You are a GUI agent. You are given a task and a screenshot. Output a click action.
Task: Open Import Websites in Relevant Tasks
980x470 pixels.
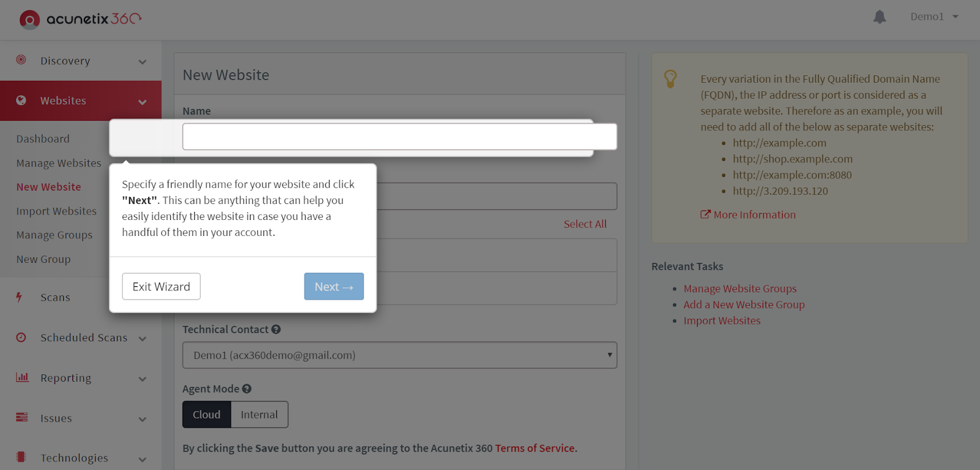tap(722, 320)
